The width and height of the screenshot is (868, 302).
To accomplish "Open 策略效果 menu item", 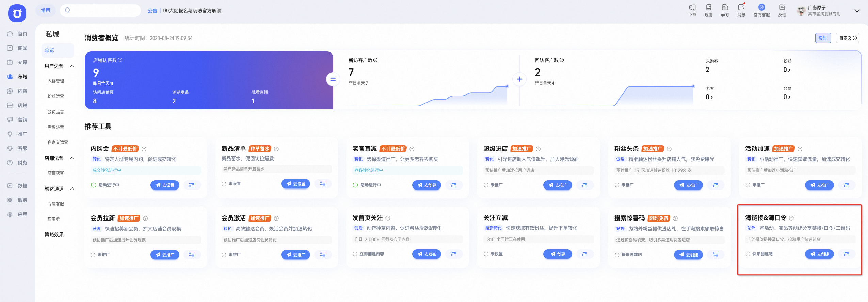I will pyautogui.click(x=54, y=235).
